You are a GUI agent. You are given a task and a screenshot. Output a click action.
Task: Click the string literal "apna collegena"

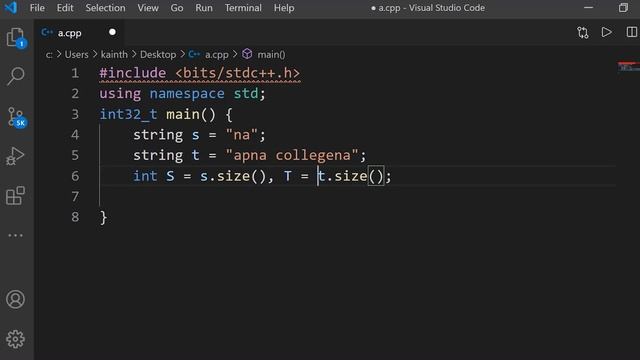(291, 155)
